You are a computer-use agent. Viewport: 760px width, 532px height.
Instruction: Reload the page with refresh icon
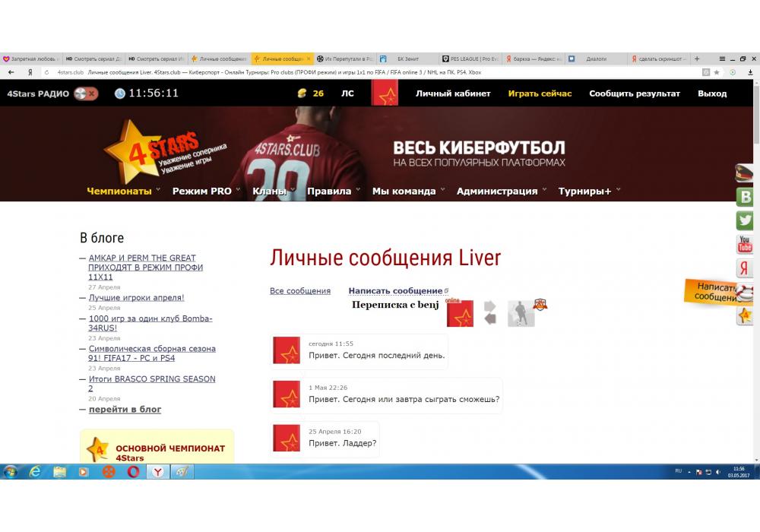tap(46, 72)
